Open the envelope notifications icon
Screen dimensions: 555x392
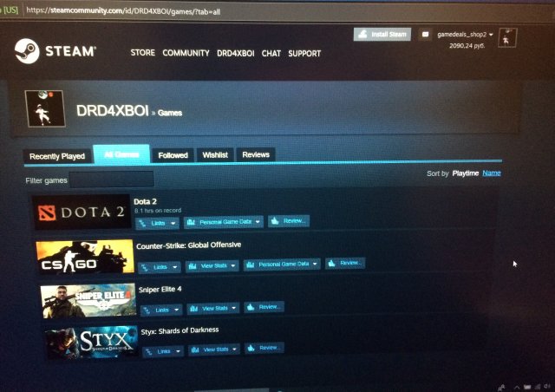point(425,35)
